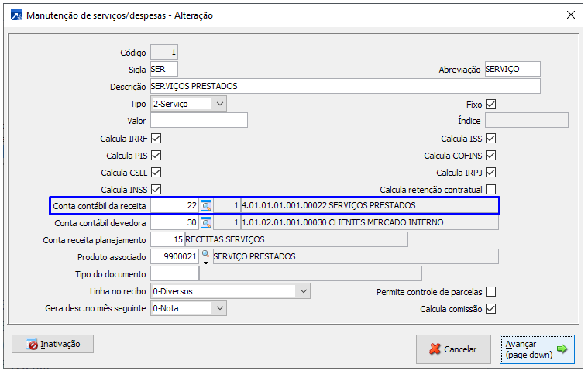This screenshot has height=371, width=588.
Task: Click text CLIENTES MERCADO INTERNO
Action: pos(386,222)
